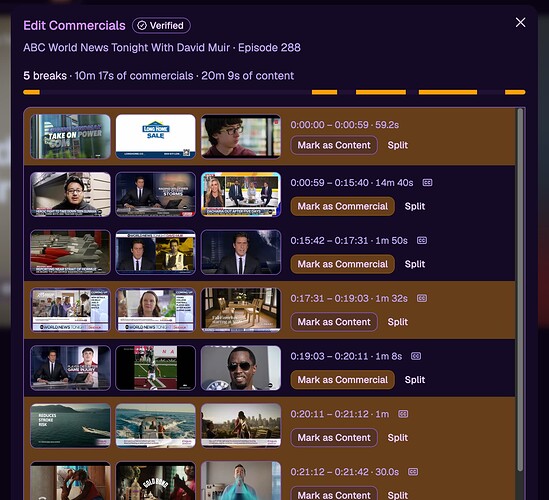Screen dimensions: 549x500
Task: Open the Reduces Stroke Risk thumbnail
Action: (70, 425)
